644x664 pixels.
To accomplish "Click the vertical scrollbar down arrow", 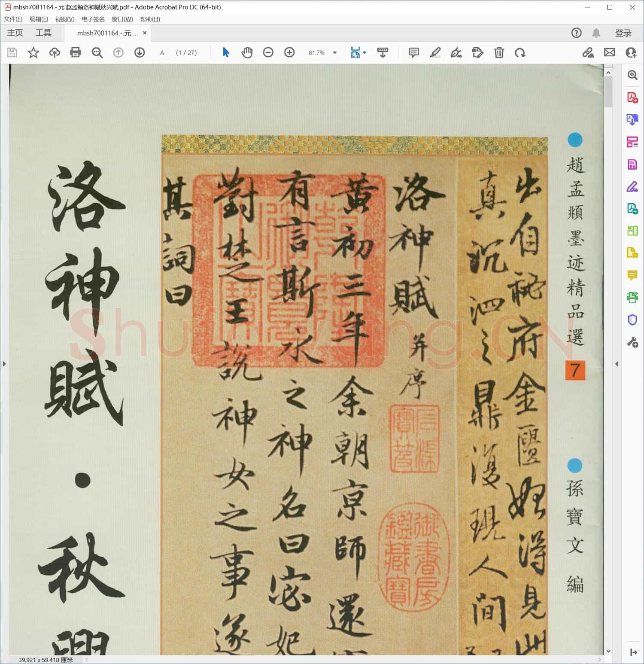I will point(608,651).
